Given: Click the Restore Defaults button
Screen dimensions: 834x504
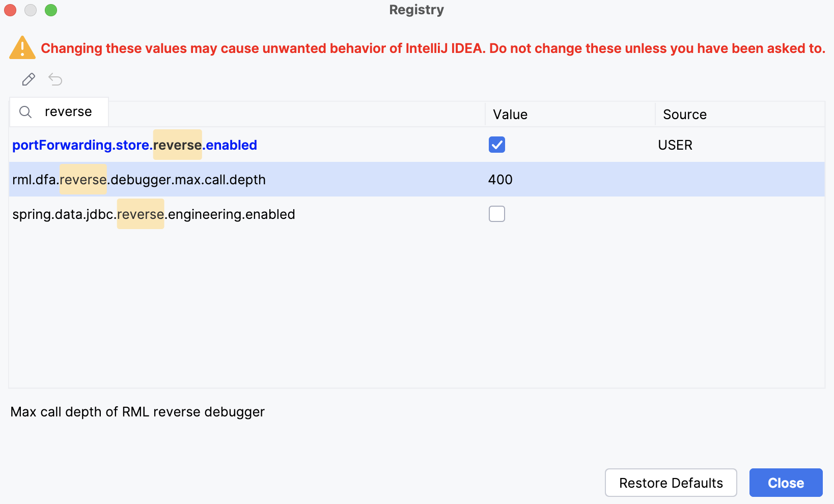Looking at the screenshot, I should 671,483.
